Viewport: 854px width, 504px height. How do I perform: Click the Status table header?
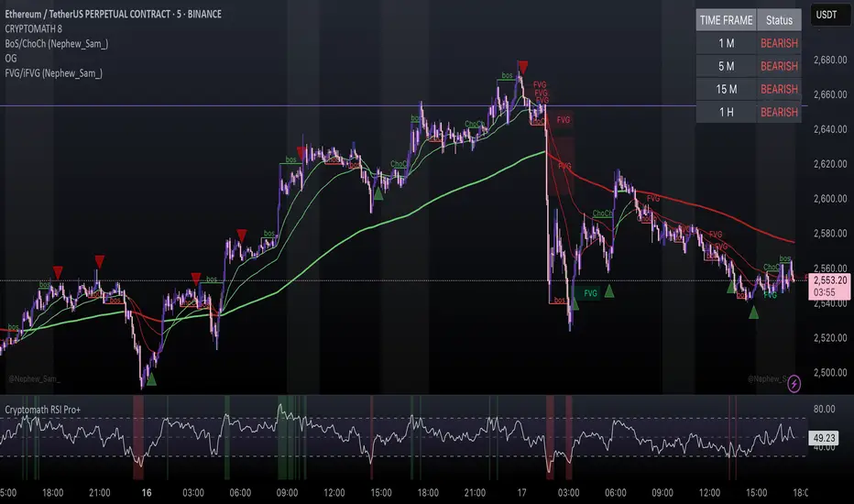[x=779, y=20]
